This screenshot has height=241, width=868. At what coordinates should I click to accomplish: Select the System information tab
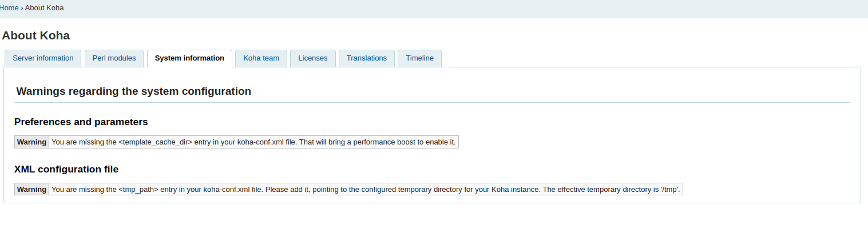tap(189, 58)
